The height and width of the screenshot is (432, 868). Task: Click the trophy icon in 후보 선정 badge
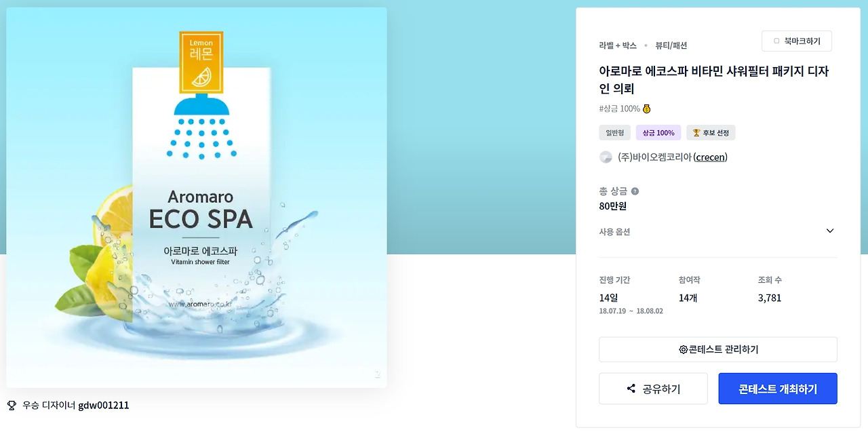[x=695, y=133]
